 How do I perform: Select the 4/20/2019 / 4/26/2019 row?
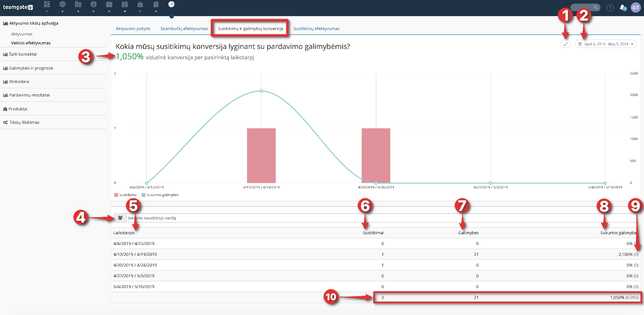[376, 265]
